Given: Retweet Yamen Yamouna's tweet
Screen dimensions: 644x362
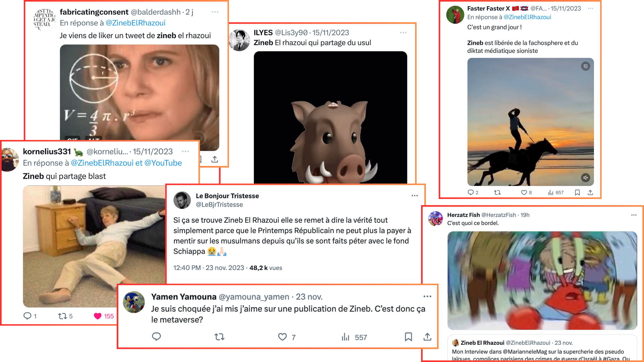Looking at the screenshot, I should tap(219, 337).
